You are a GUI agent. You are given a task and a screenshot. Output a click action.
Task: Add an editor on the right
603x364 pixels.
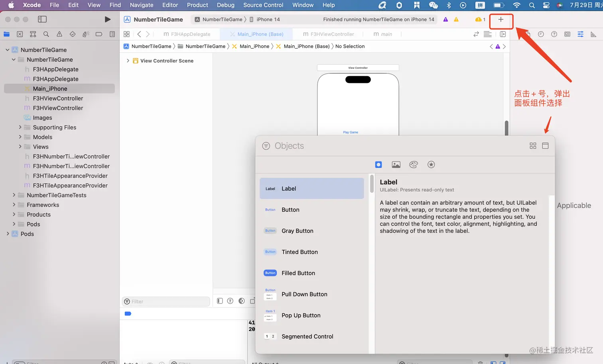click(503, 34)
